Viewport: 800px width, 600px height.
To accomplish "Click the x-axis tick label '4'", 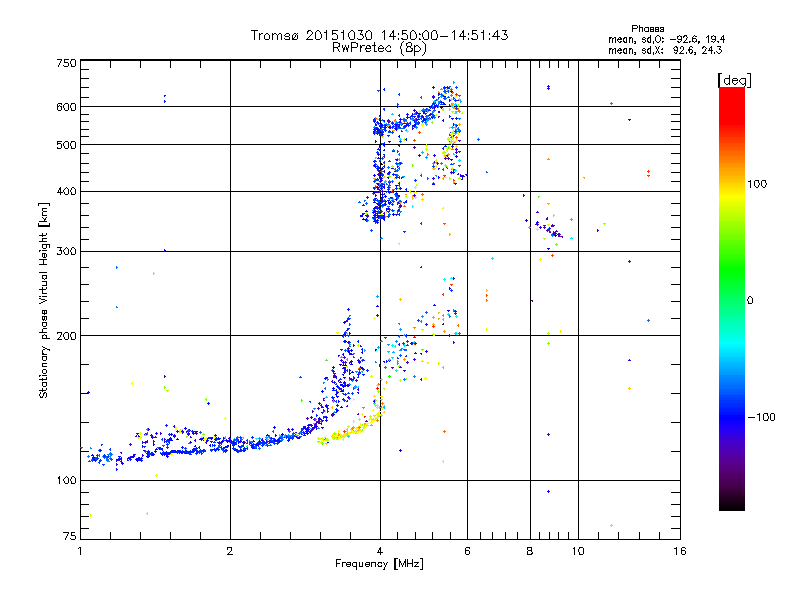I will tap(380, 551).
